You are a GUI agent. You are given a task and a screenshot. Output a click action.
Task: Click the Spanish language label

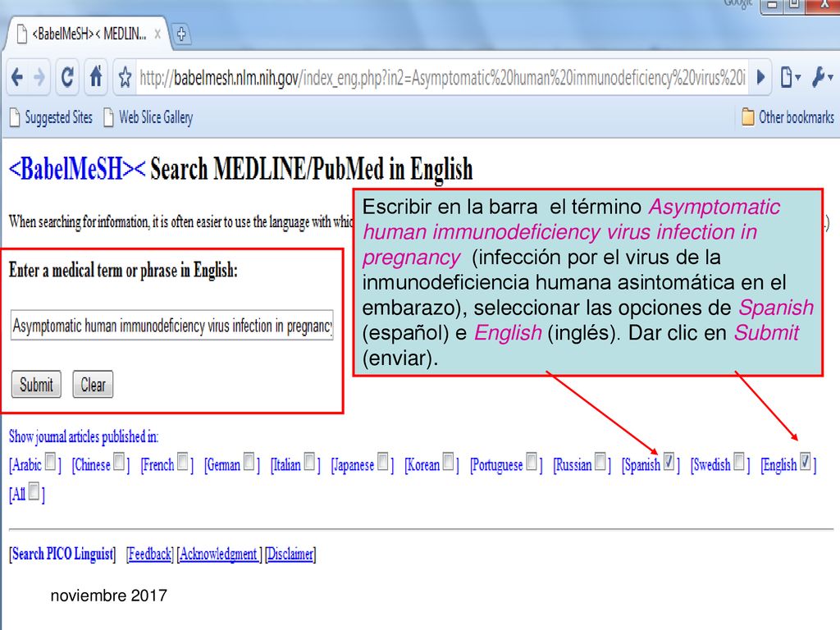point(641,464)
